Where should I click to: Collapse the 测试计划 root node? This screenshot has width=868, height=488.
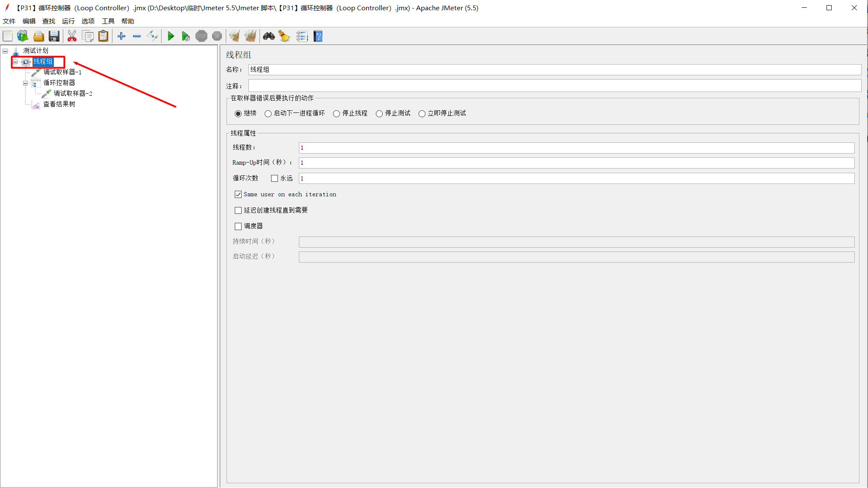5,50
